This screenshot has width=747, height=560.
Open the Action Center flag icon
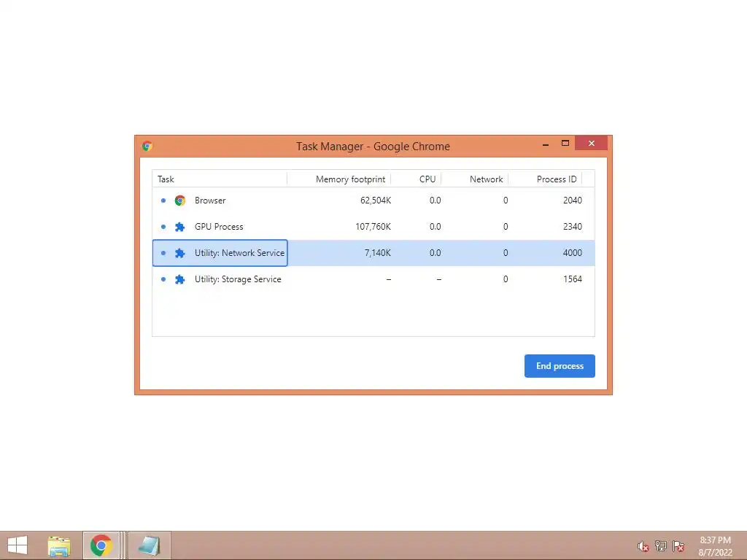[x=678, y=545]
